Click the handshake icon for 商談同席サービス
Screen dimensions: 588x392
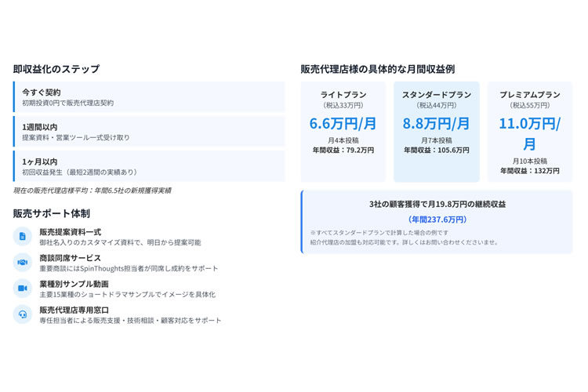tap(23, 262)
